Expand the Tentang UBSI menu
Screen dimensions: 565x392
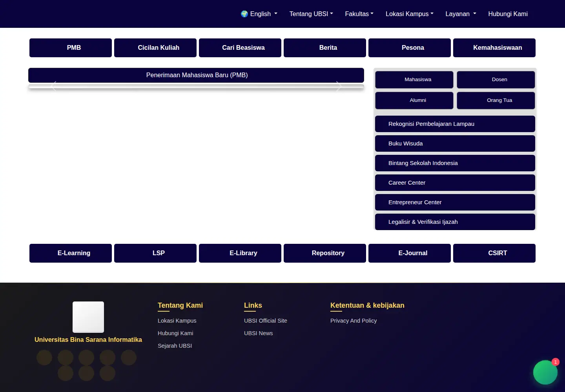[311, 14]
